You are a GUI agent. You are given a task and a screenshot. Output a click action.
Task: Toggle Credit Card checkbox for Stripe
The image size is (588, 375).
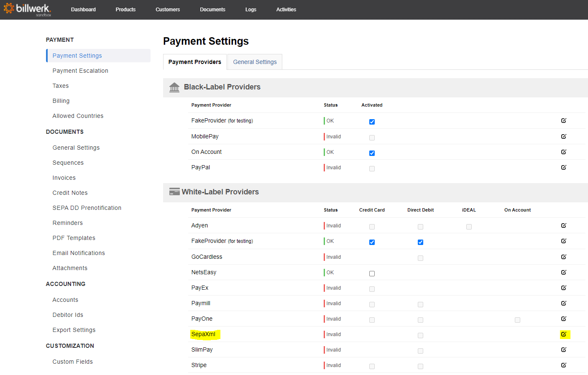[x=372, y=366]
